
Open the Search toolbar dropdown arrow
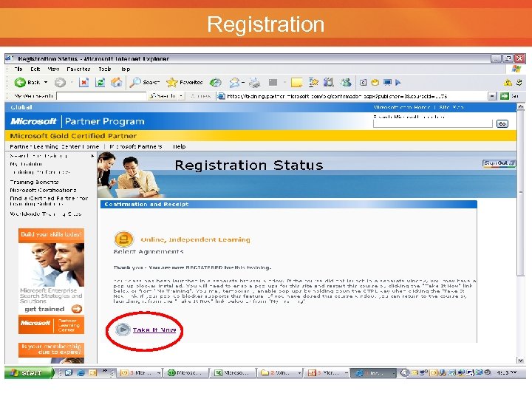(x=181, y=96)
